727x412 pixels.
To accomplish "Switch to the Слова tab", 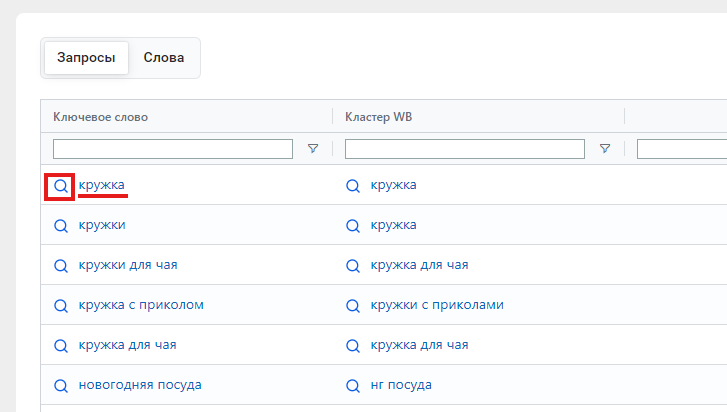I will 164,58.
